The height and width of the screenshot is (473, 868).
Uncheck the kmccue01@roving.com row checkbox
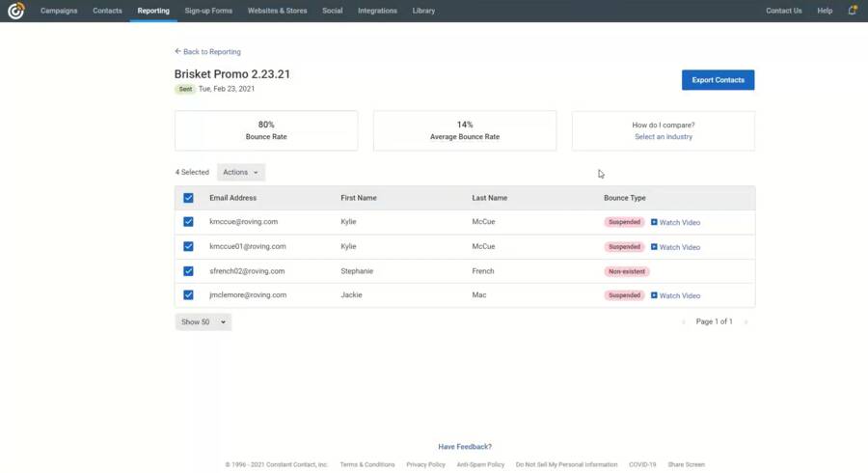(x=188, y=246)
